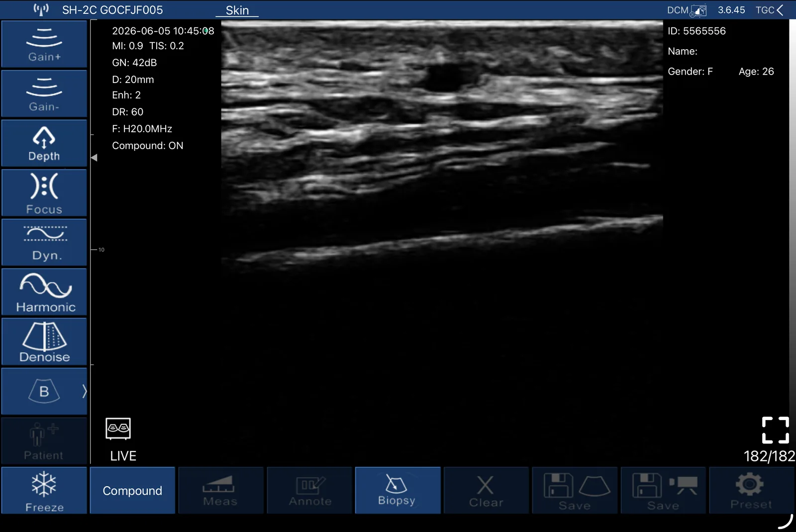The image size is (796, 532).
Task: Decrease gain with Gain- button
Action: (x=44, y=93)
